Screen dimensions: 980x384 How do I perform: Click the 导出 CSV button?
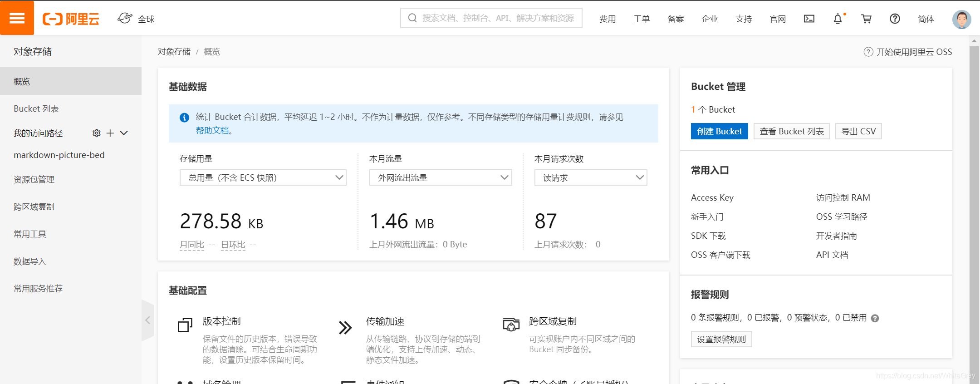[x=858, y=131]
